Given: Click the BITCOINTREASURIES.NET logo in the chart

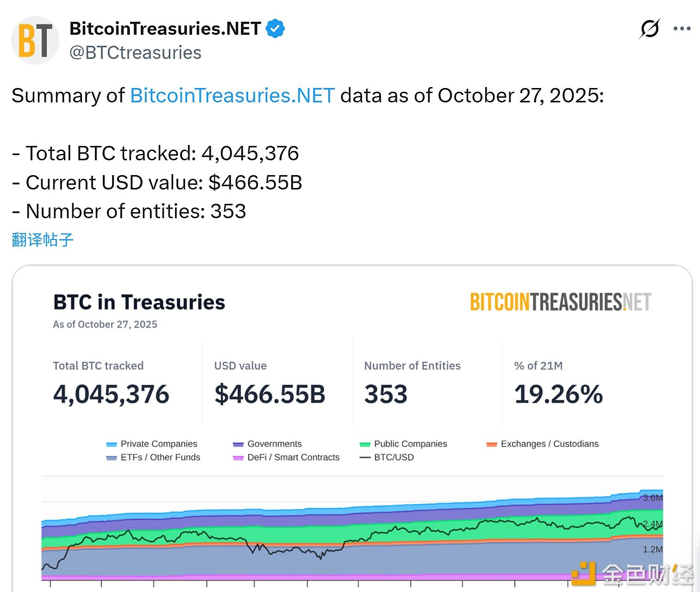Looking at the screenshot, I should (x=560, y=302).
